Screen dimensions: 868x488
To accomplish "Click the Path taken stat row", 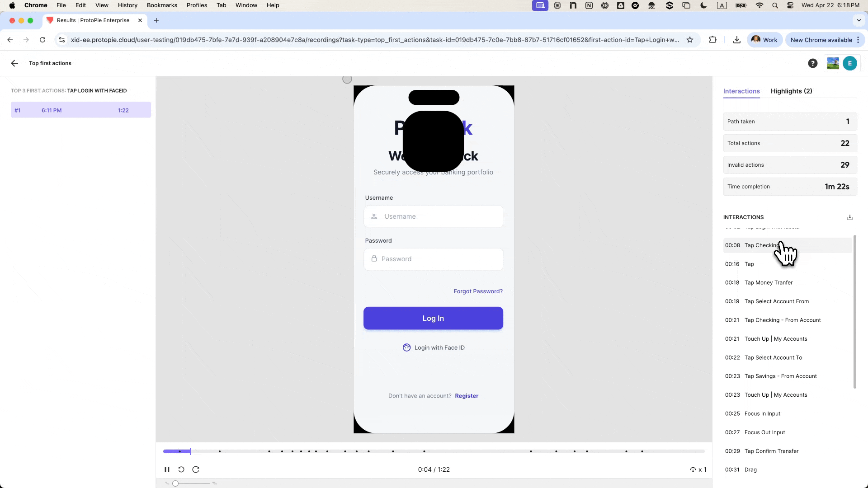I will [790, 122].
